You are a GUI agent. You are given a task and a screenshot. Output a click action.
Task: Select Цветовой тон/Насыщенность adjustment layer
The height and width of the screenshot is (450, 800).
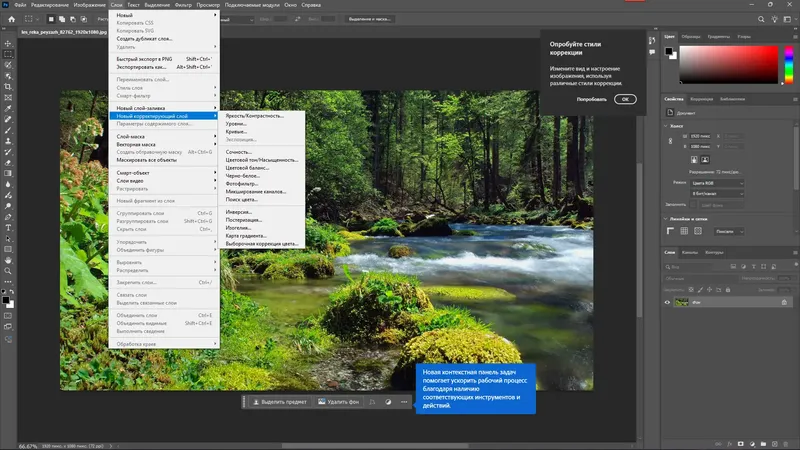pyautogui.click(x=263, y=159)
